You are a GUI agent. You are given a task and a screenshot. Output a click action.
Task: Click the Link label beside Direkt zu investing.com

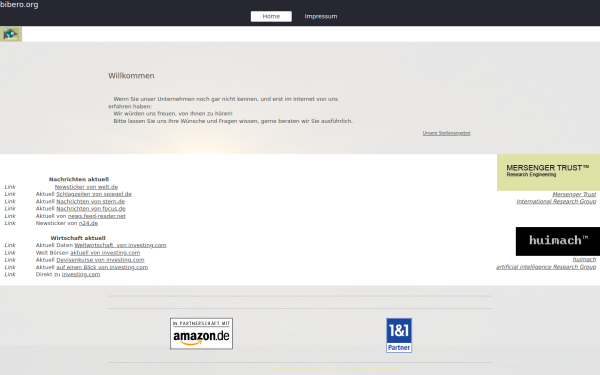10,274
